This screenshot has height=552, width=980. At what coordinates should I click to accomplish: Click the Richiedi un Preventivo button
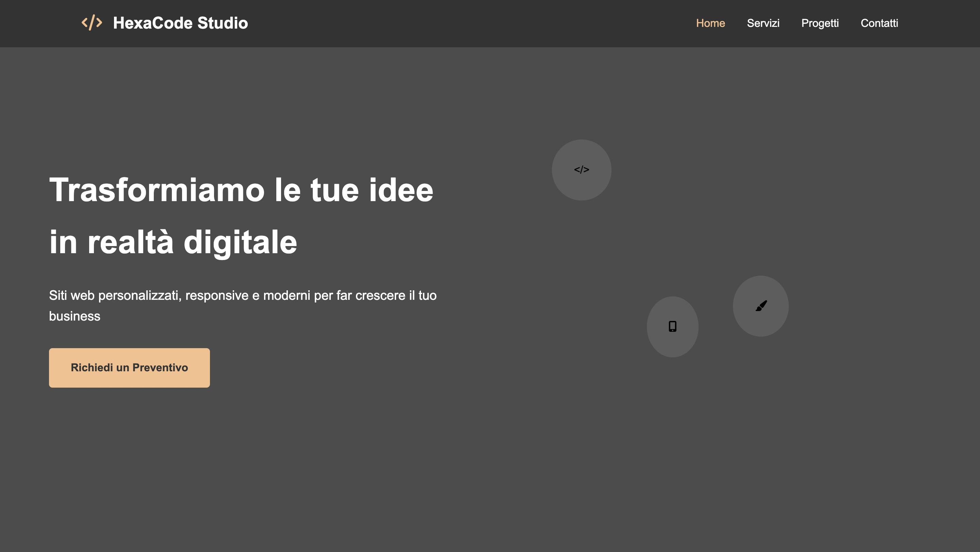129,368
